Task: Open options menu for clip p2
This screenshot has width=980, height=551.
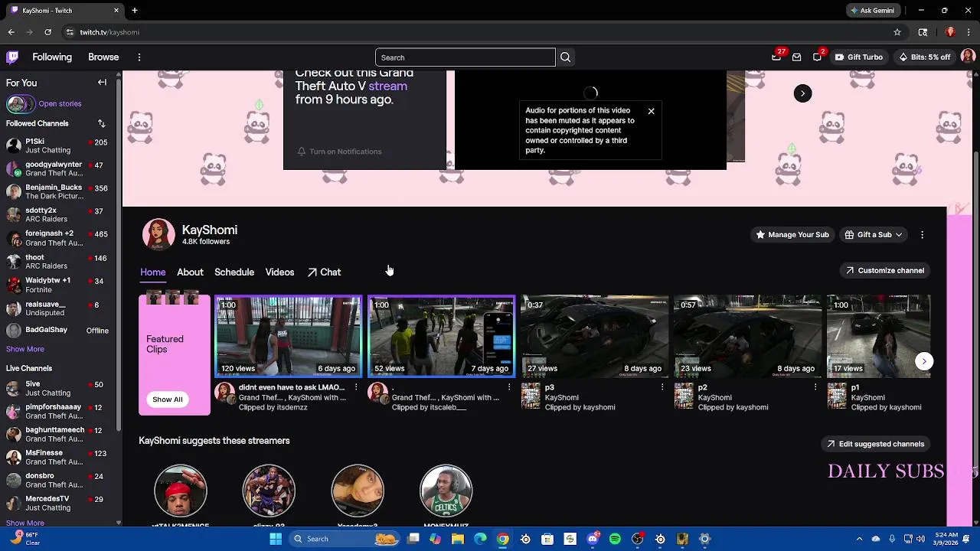Action: tap(815, 388)
